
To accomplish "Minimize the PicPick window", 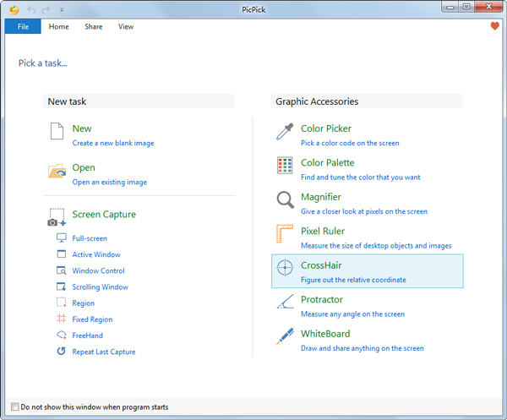I will tap(450, 7).
